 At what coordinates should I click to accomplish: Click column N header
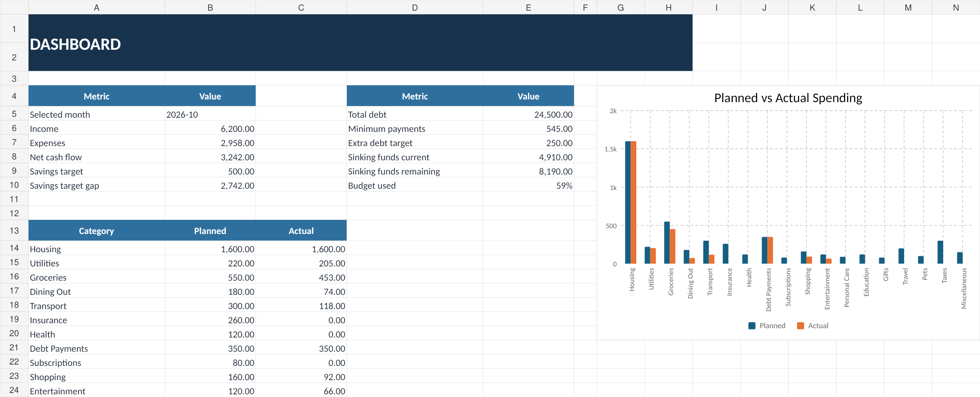point(956,7)
